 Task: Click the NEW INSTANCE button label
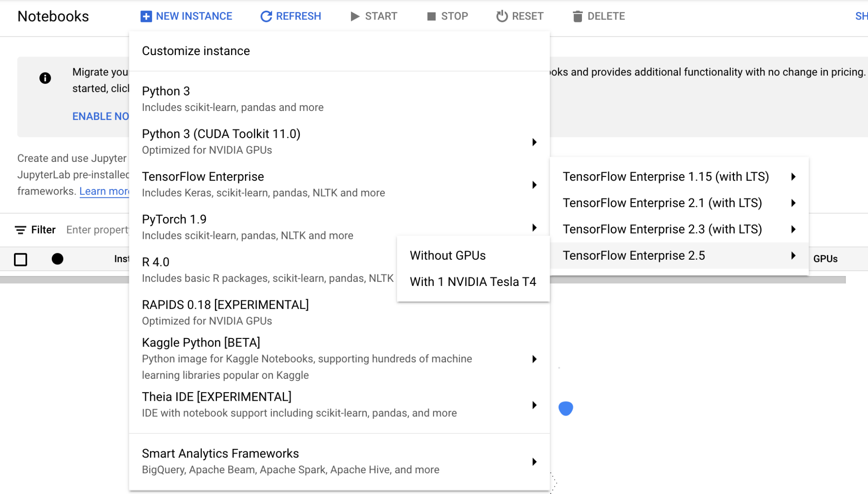[194, 17]
